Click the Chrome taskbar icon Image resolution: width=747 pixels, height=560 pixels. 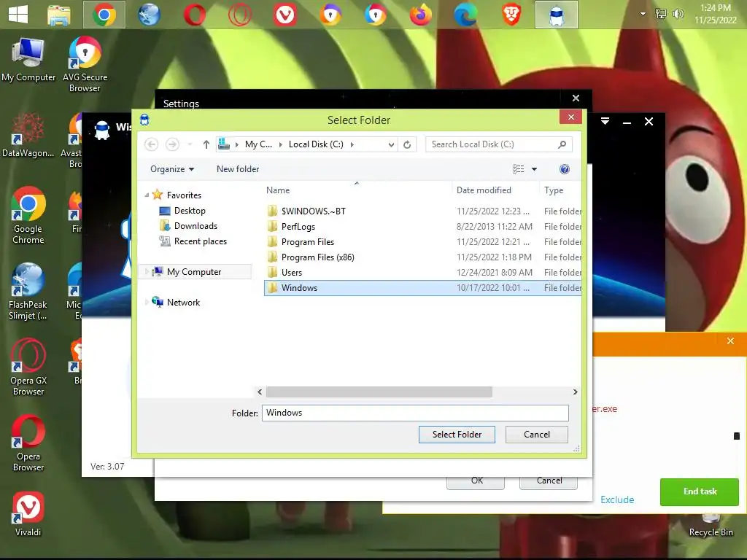click(104, 15)
